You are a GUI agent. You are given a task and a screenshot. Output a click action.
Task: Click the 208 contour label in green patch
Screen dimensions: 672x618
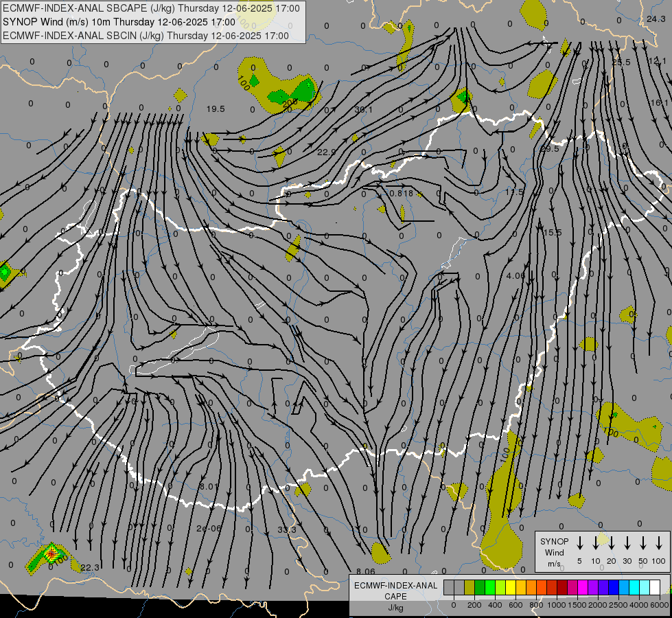coord(290,102)
